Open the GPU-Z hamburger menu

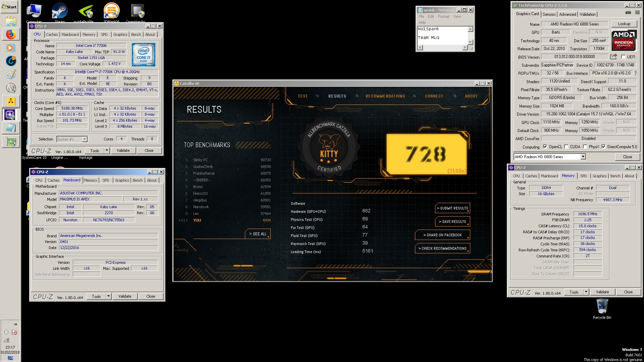tap(637, 12)
